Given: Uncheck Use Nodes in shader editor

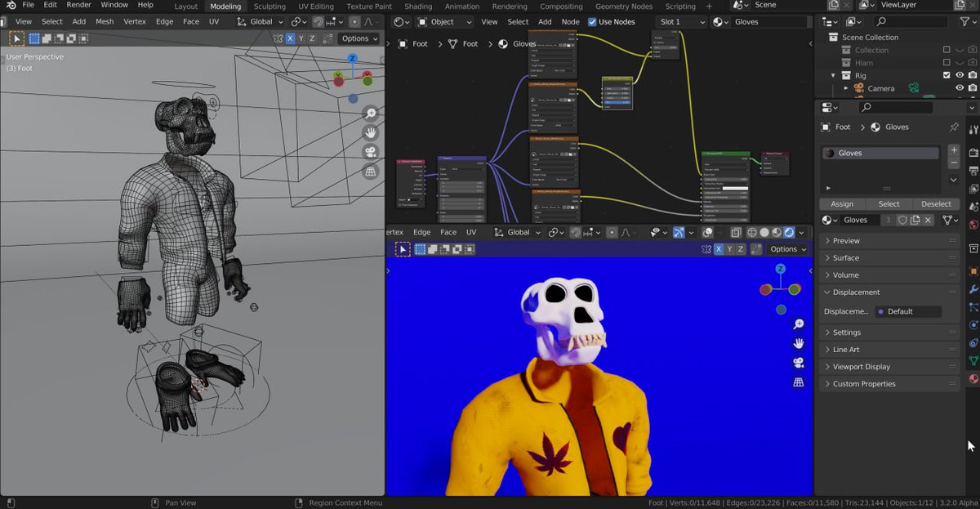Looking at the screenshot, I should 592,22.
